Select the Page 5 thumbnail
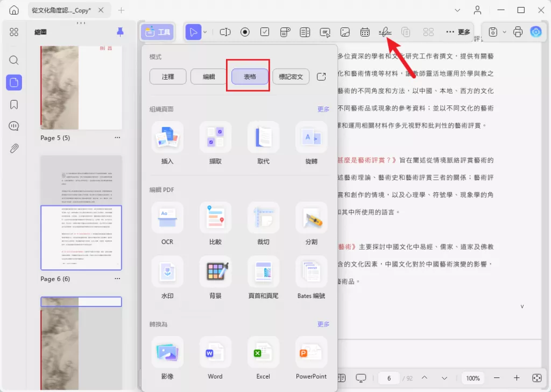 click(x=81, y=88)
